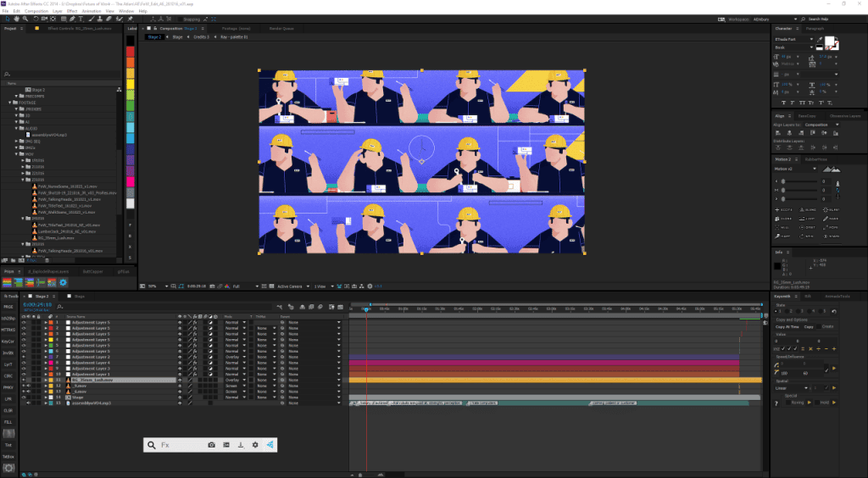Click the PRGE script button

pyautogui.click(x=9, y=306)
